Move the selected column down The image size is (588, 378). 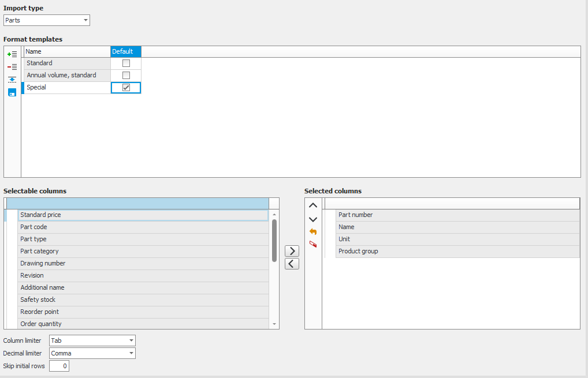coord(312,219)
